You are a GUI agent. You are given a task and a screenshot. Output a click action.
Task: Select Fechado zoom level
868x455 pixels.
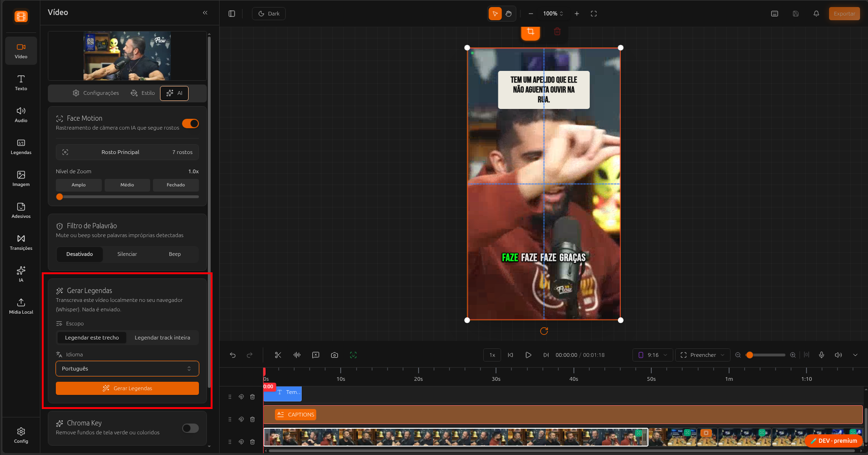tap(176, 185)
